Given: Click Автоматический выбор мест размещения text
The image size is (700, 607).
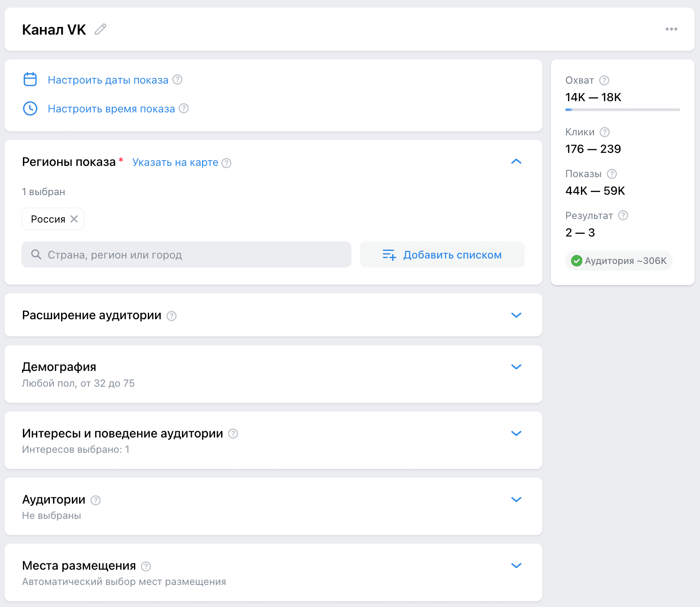Looking at the screenshot, I should (x=124, y=582).
